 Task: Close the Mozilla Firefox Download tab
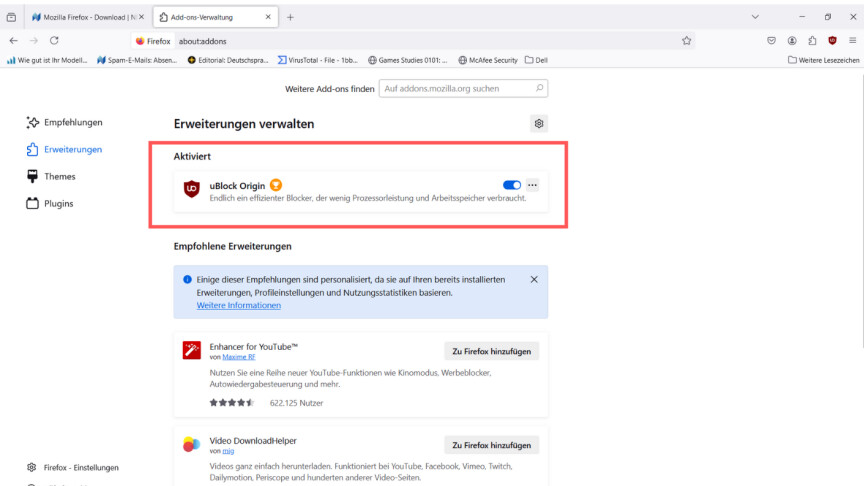(x=142, y=17)
